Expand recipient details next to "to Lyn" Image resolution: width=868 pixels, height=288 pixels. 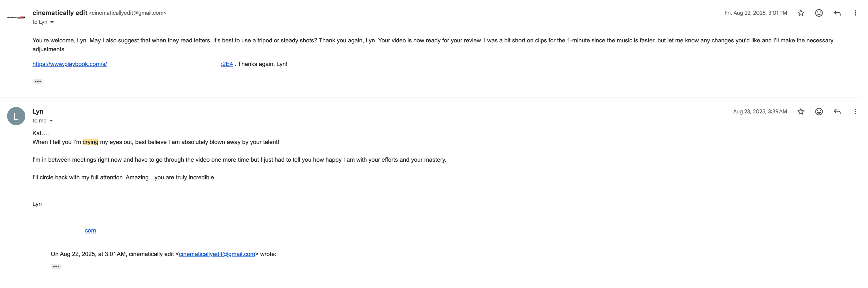tap(52, 22)
